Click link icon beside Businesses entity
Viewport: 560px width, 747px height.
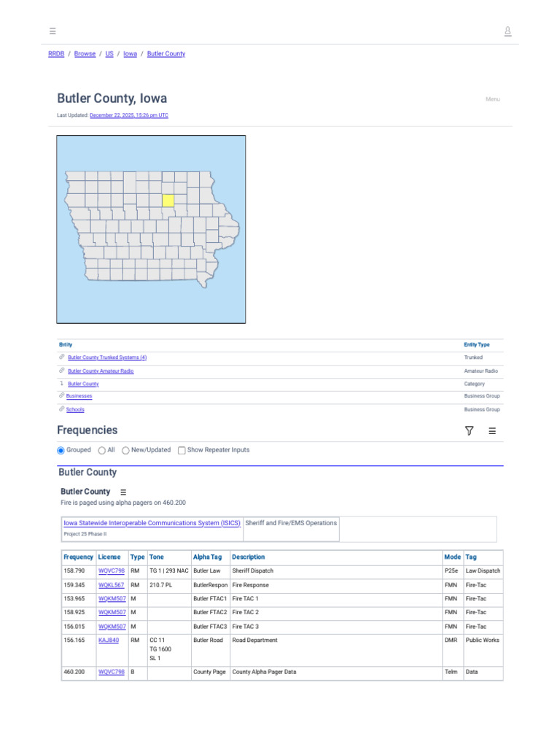point(61,395)
